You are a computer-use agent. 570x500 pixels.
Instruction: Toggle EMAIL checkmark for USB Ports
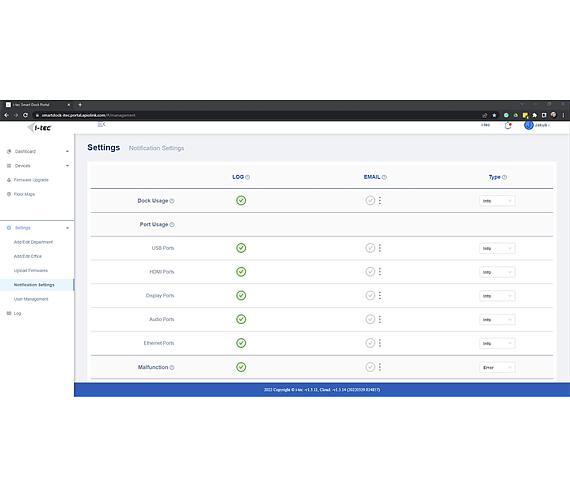point(370,248)
